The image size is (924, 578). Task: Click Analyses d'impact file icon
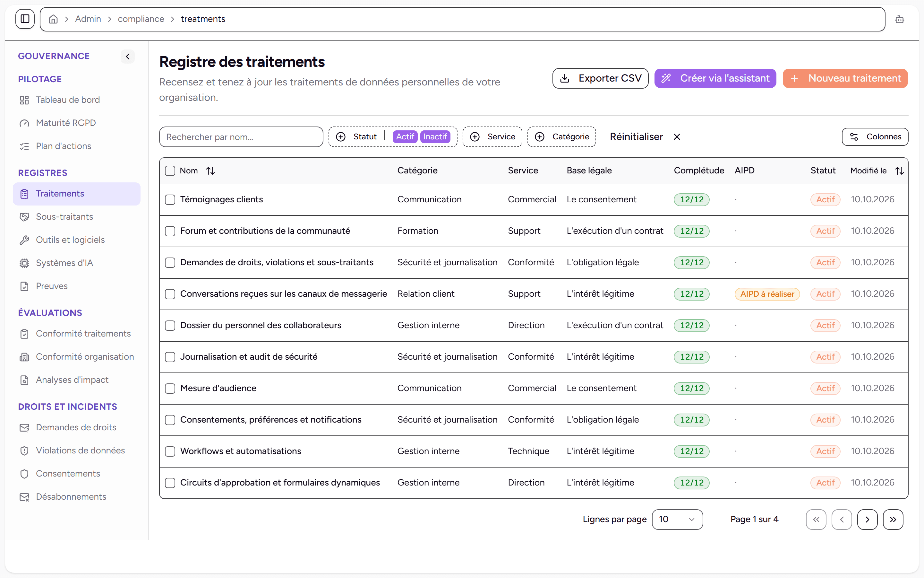coord(24,380)
